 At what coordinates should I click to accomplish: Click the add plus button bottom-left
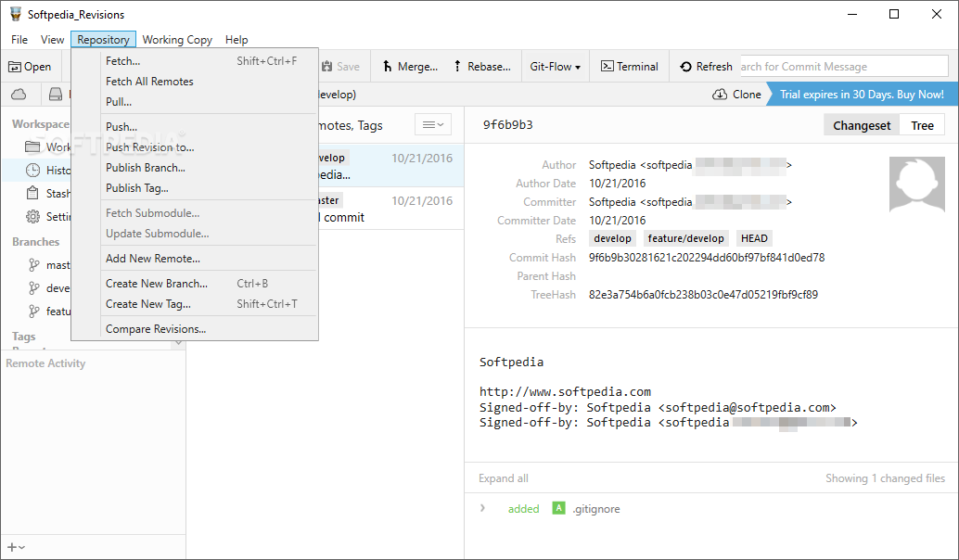click(15, 547)
